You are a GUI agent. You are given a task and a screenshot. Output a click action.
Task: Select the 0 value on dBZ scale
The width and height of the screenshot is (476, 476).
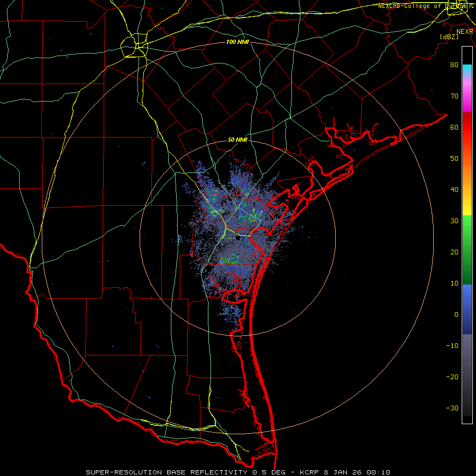pyautogui.click(x=456, y=315)
